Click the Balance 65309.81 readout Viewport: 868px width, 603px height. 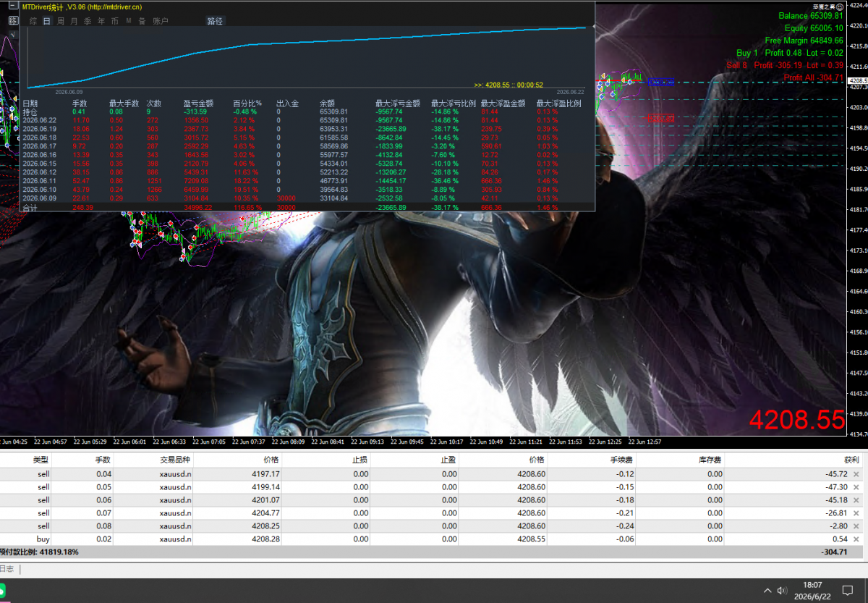811,15
